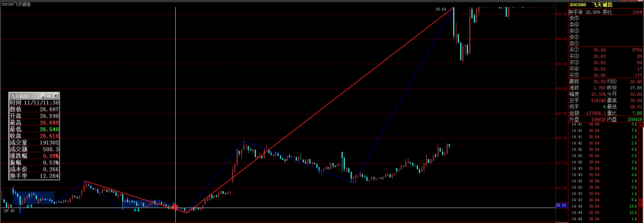
Task: Click the tick list scrollbar up arrow
Action: (641, 124)
